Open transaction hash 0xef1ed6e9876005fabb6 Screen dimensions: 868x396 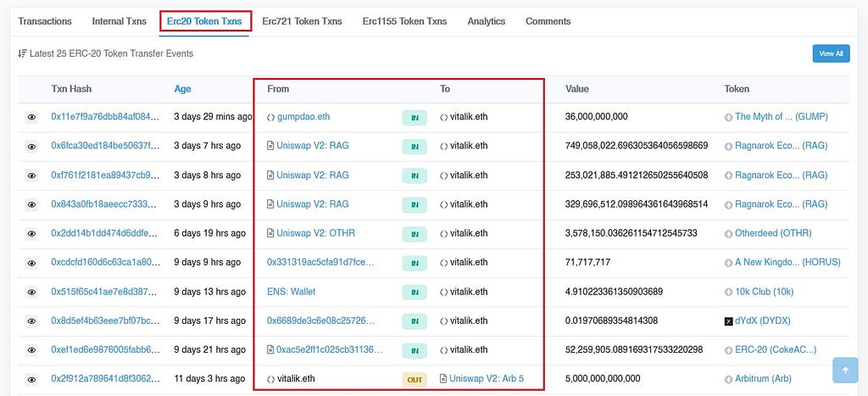(x=106, y=349)
